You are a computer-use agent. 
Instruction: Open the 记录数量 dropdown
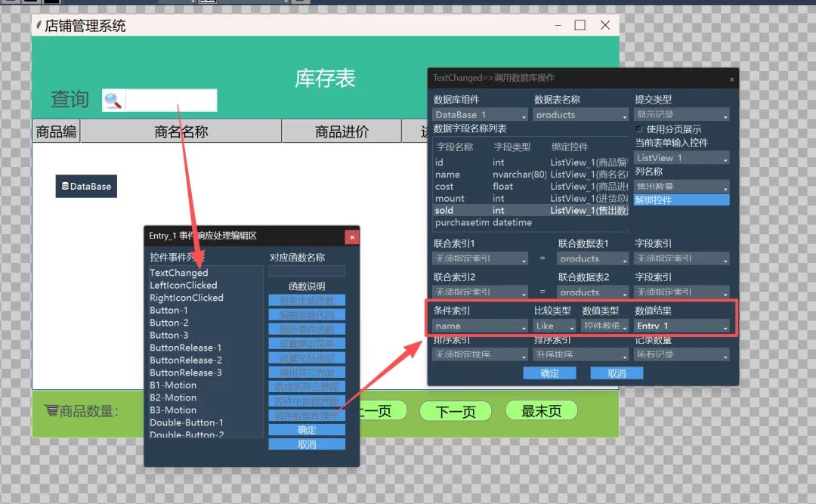pos(682,354)
